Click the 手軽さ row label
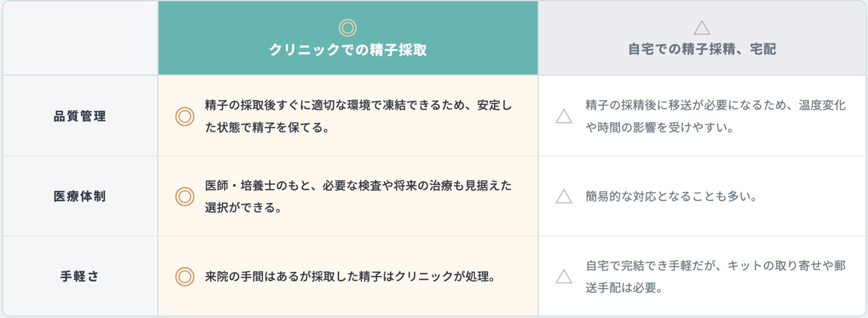This screenshot has height=318, width=868. click(80, 276)
